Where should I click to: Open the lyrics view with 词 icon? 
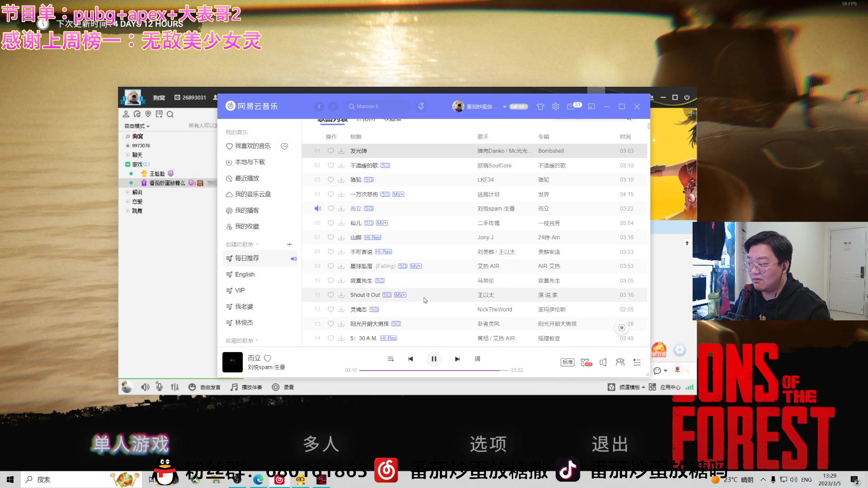(477, 359)
